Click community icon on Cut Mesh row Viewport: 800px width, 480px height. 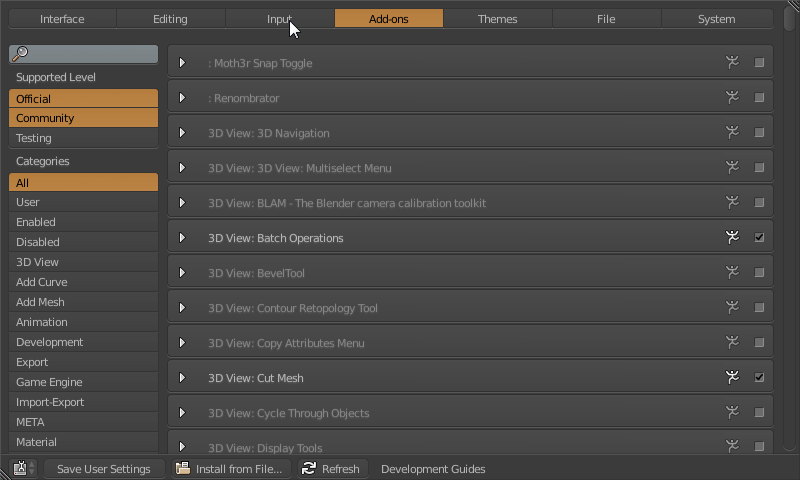(x=733, y=378)
